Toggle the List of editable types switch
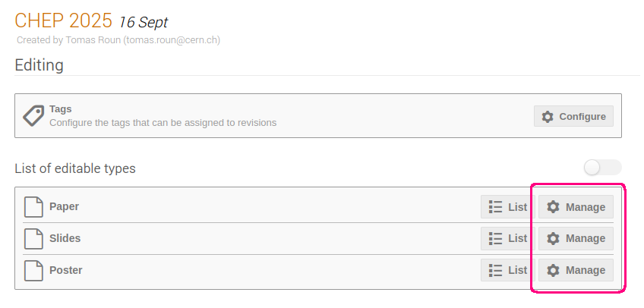The width and height of the screenshot is (644, 308). pyautogui.click(x=602, y=168)
